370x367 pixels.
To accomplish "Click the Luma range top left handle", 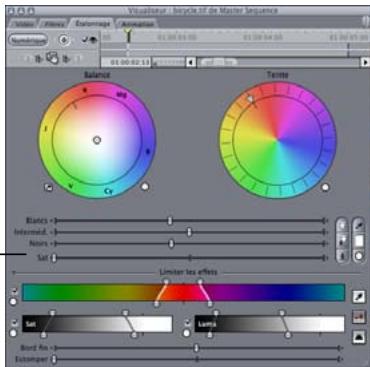I will [216, 313].
